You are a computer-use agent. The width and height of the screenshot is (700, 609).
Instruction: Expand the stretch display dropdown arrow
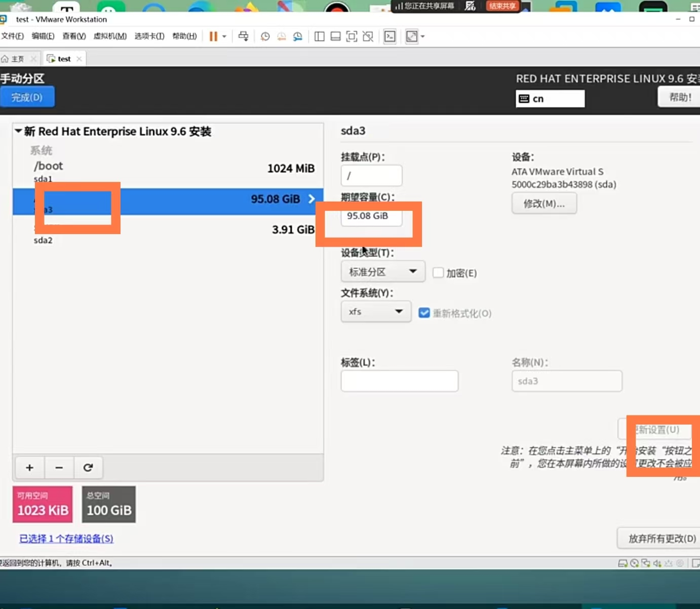click(423, 36)
